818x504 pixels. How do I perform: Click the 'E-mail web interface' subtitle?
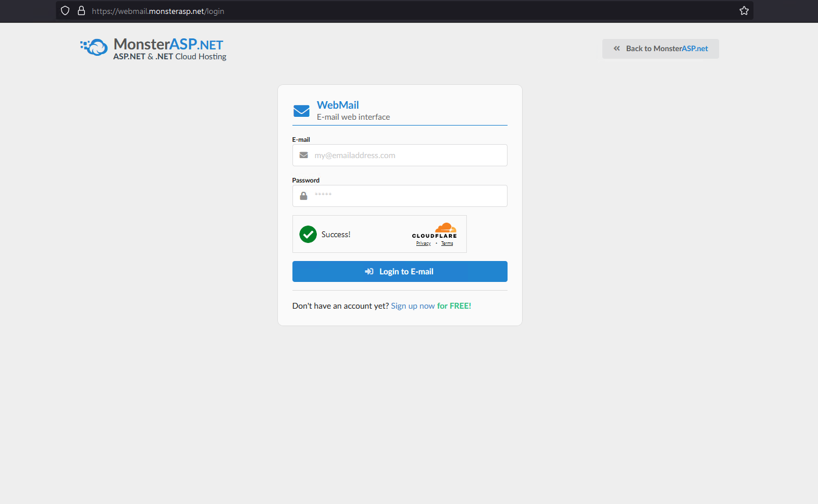tap(353, 117)
